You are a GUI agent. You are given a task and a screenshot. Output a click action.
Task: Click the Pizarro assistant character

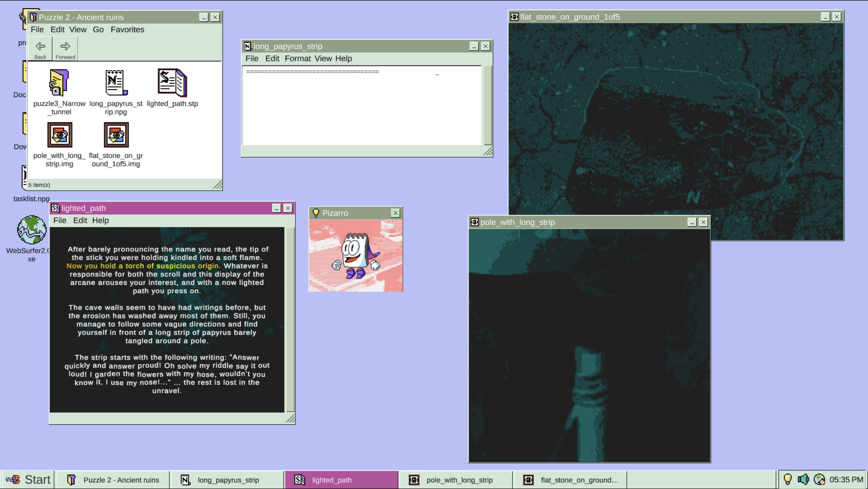(355, 256)
